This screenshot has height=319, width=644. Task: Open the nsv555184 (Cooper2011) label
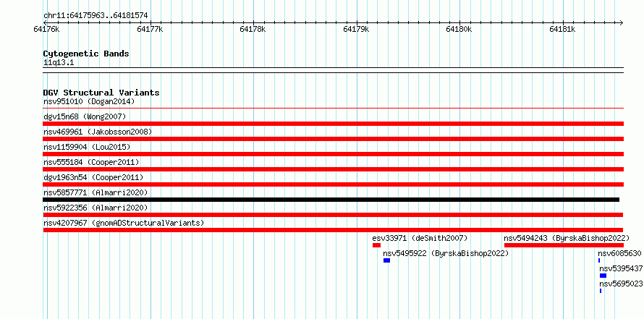point(91,162)
